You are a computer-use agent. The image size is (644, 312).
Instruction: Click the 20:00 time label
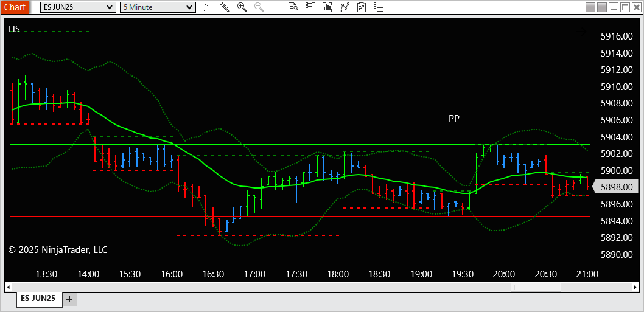click(504, 274)
